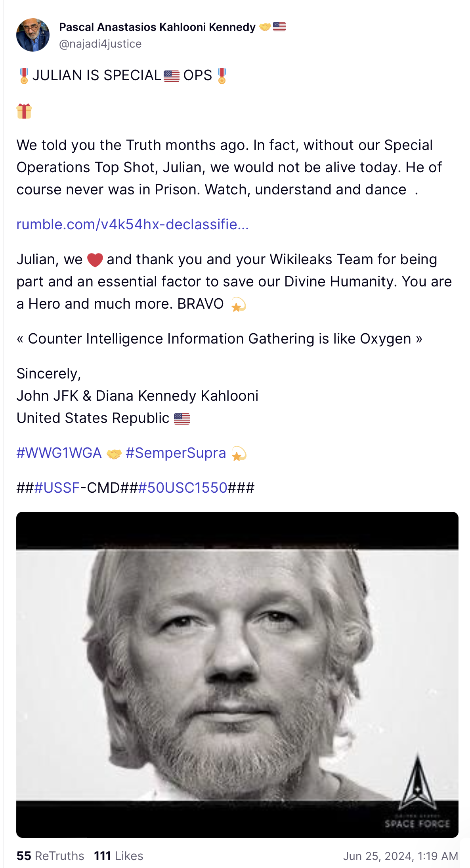470x868 pixels.
Task: Open the author's profile avatar
Action: click(x=33, y=35)
